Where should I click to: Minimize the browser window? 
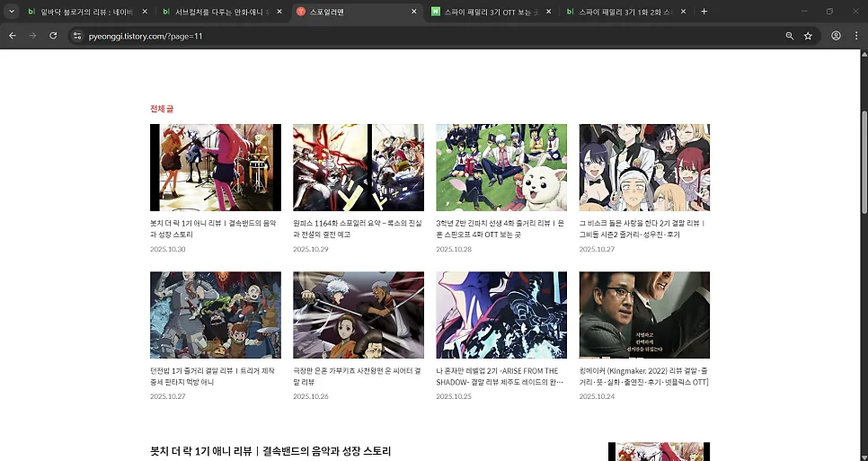point(804,11)
